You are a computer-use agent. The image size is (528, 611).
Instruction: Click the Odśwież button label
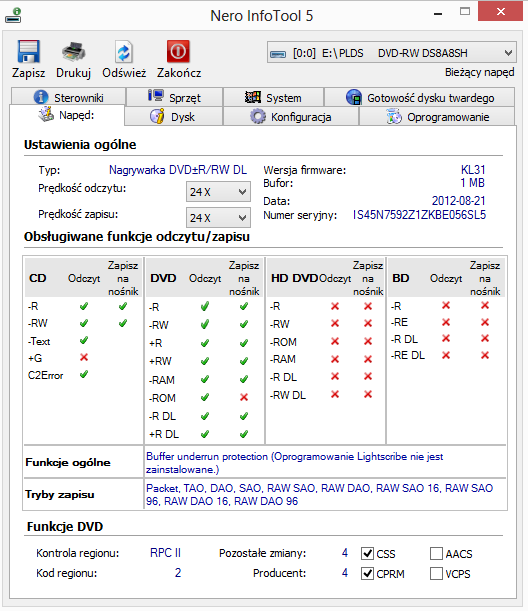124,73
